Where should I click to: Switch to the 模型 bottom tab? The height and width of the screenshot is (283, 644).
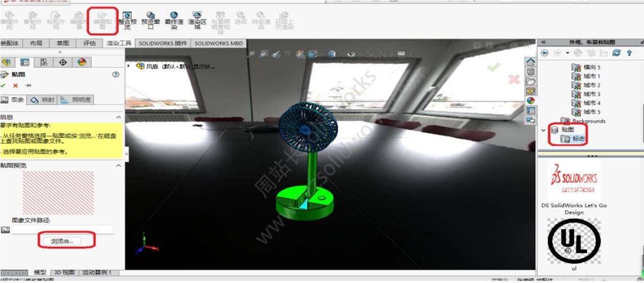(40, 272)
